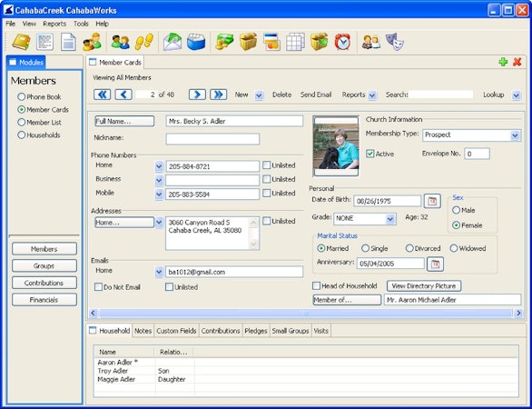Select the Male sex radio button
This screenshot has height=409, width=532.
pyautogui.click(x=457, y=210)
